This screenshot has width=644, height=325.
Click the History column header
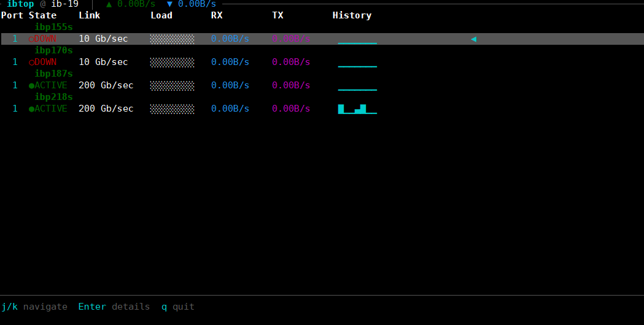point(352,15)
